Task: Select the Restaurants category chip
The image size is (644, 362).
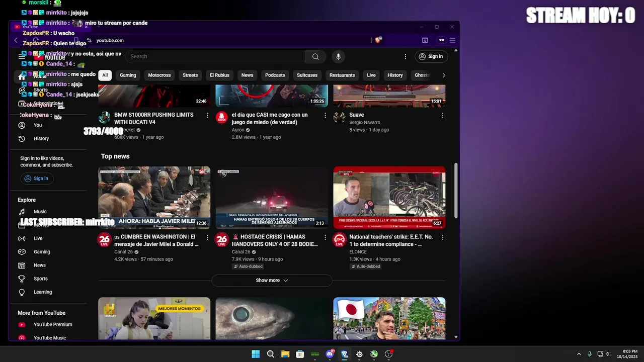Action: [342, 75]
